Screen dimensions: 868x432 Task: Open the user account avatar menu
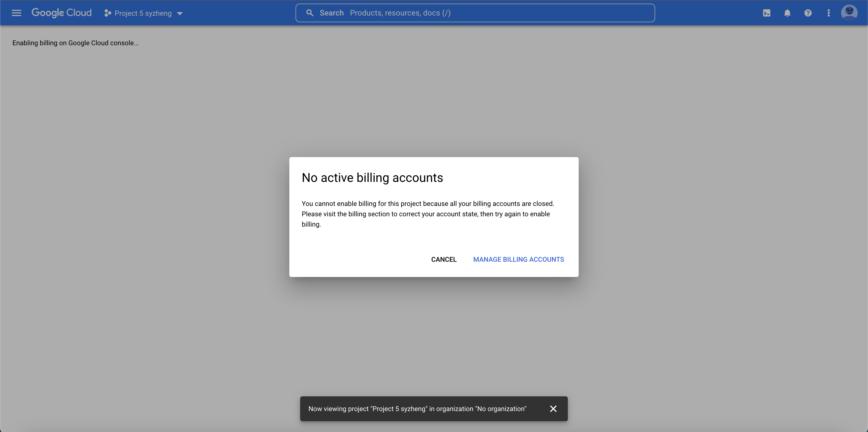point(849,13)
